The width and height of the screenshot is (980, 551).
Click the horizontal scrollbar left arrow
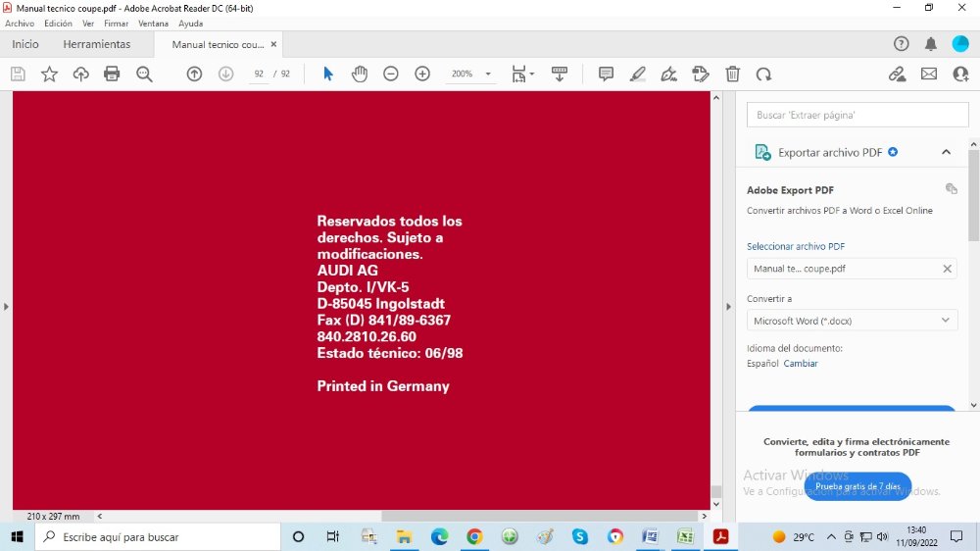100,517
